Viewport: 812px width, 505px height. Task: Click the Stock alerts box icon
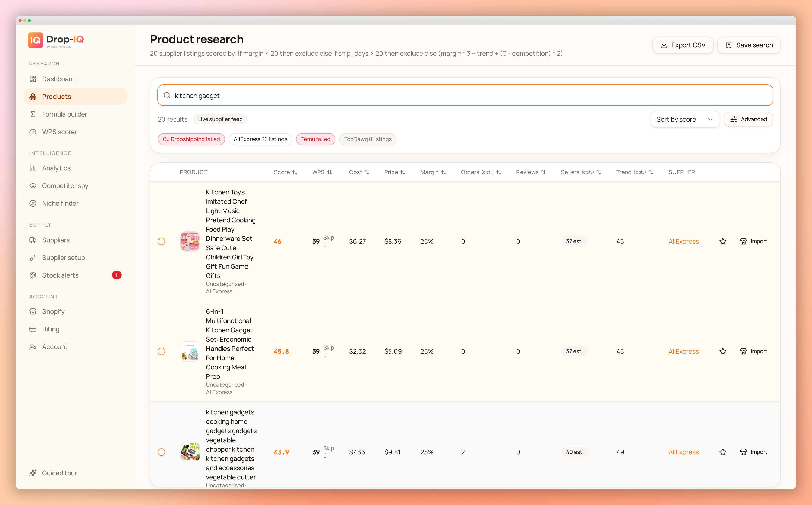(x=33, y=275)
